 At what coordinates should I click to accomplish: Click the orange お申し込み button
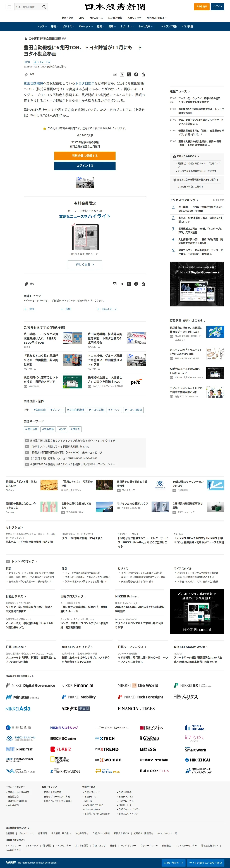pyautogui.click(x=202, y=6)
